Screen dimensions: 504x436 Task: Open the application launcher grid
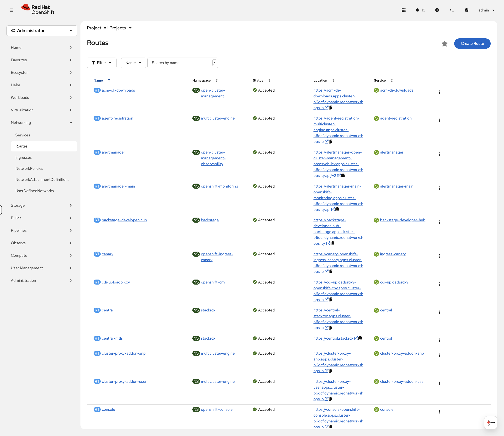coord(403,10)
